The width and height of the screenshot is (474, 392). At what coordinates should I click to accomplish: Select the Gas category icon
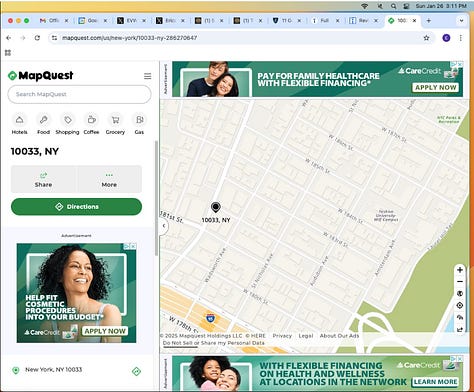point(139,120)
